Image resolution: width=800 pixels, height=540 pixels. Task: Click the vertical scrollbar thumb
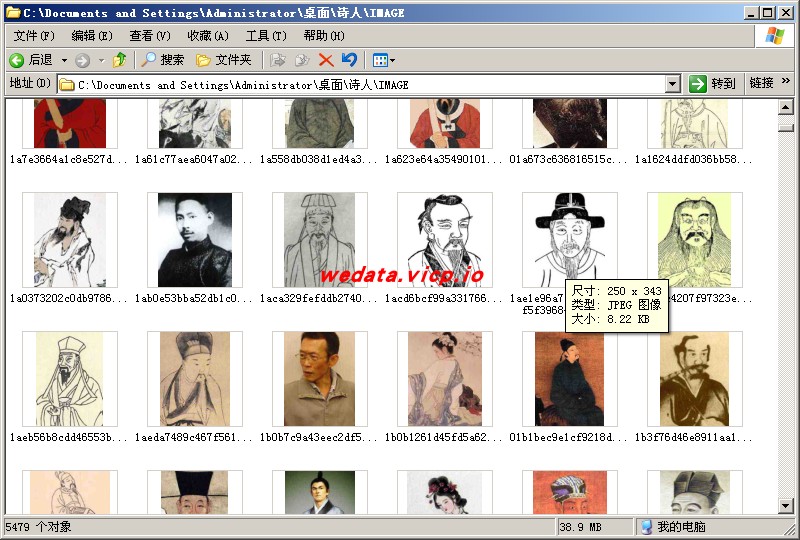[x=785, y=128]
